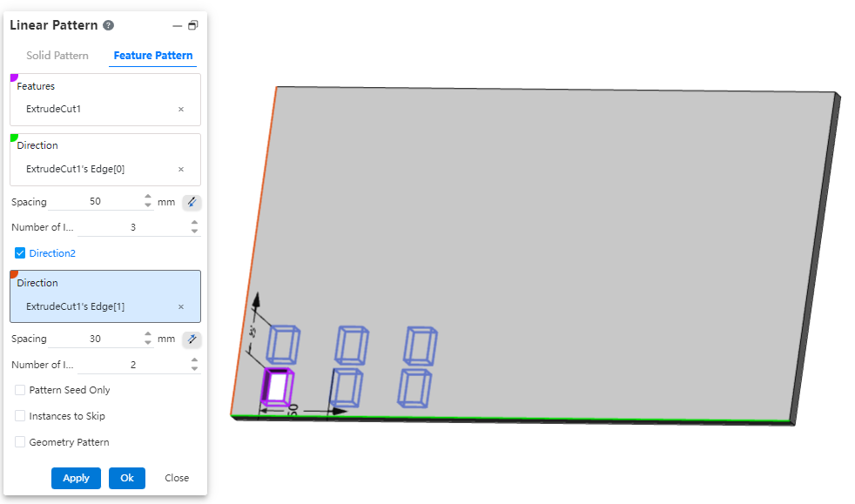The width and height of the screenshot is (855, 504).
Task: Remove ExtrudeCut1 from the Features list
Action: click(x=181, y=110)
